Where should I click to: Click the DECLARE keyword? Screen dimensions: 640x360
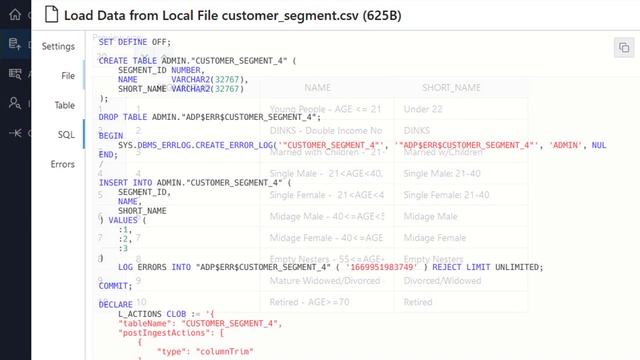coord(116,304)
